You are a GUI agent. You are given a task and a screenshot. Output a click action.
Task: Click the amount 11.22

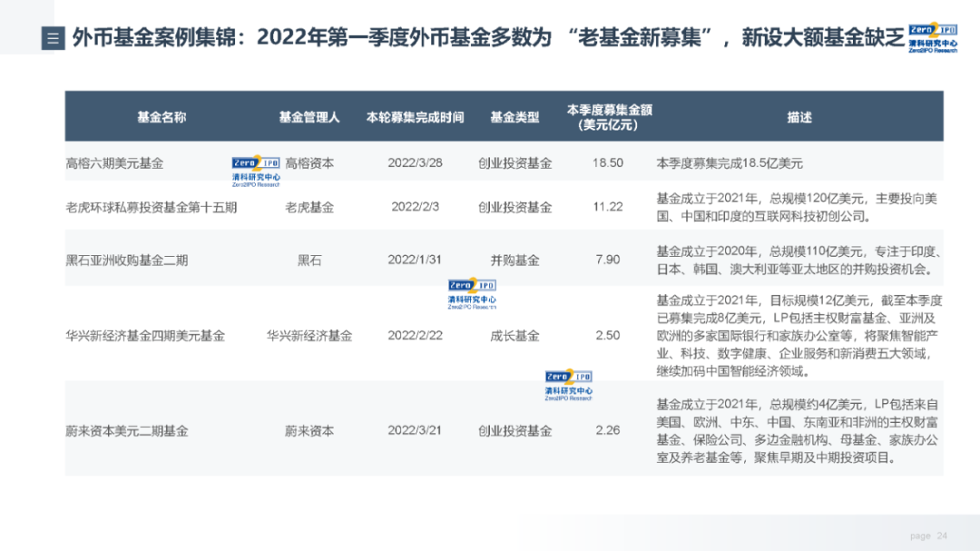point(608,206)
